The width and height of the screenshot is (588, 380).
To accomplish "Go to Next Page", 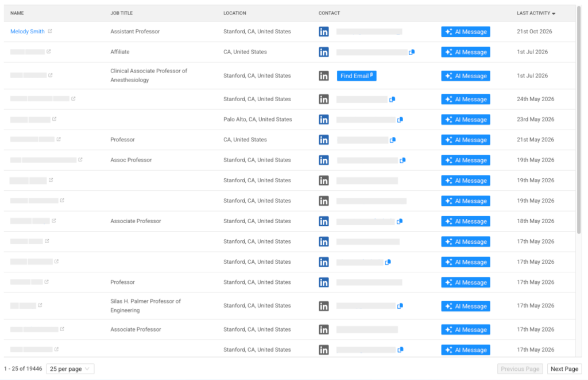I will pos(564,369).
